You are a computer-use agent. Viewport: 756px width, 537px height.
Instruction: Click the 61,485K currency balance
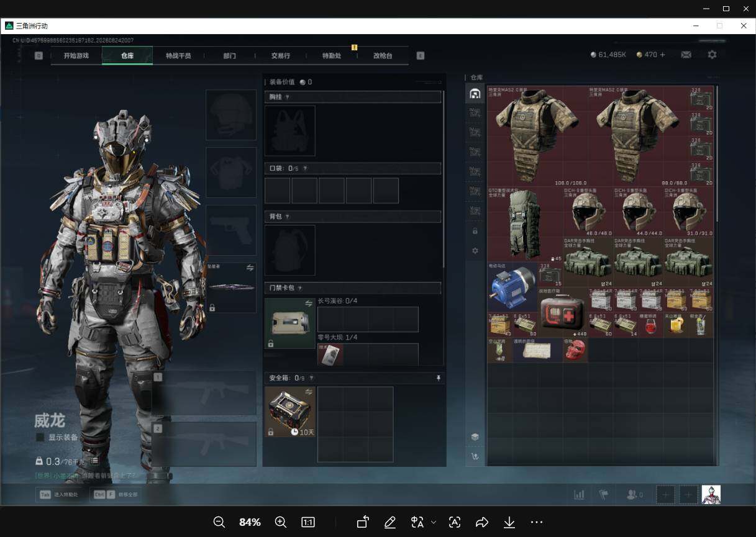point(608,55)
